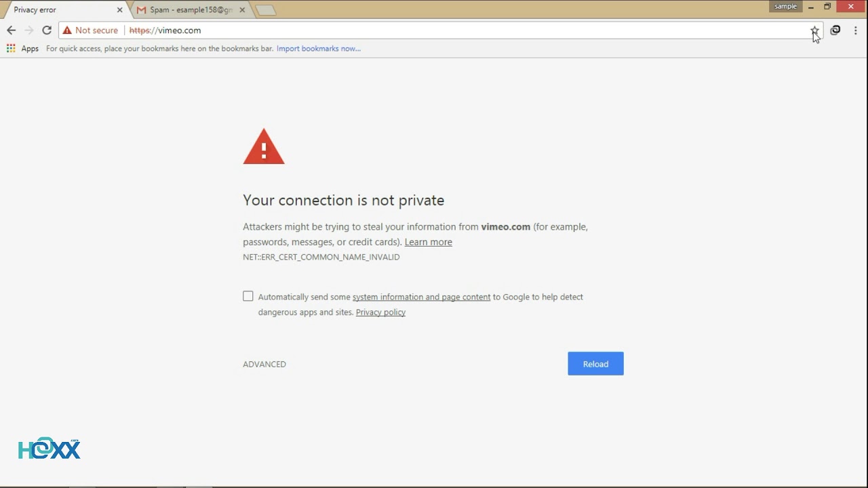Switch to the Privacy error tab

[62, 10]
